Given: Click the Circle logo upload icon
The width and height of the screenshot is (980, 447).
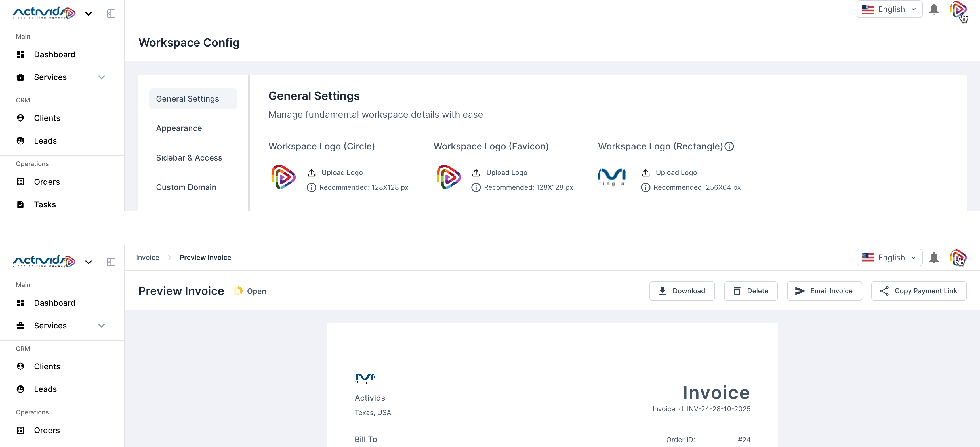Looking at the screenshot, I should (x=312, y=173).
